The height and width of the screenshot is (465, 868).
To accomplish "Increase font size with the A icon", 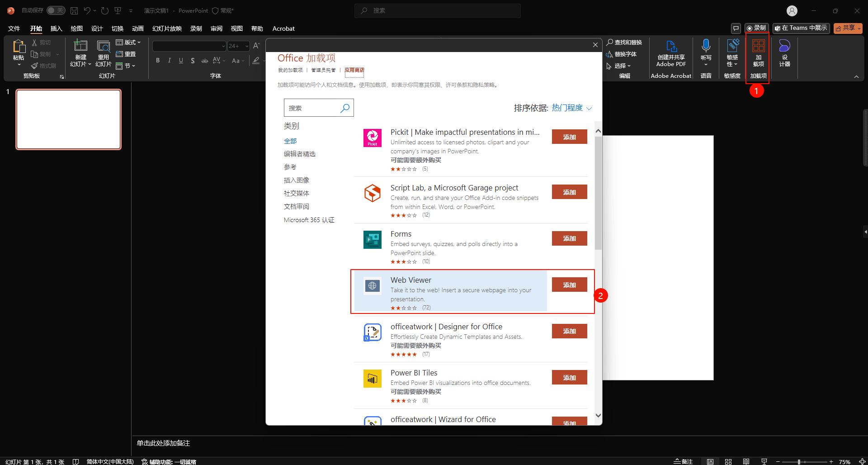I will click(256, 46).
